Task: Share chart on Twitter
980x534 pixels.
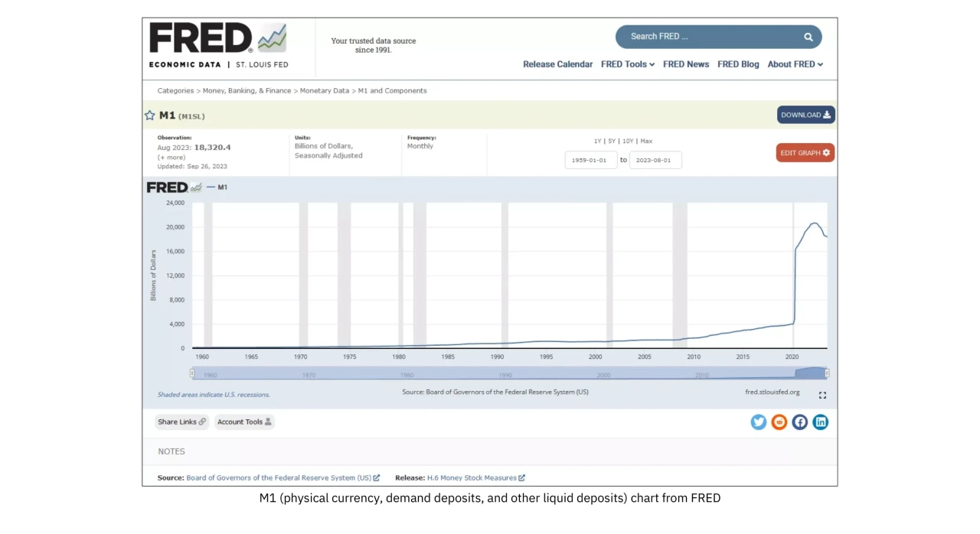Action: click(x=758, y=422)
